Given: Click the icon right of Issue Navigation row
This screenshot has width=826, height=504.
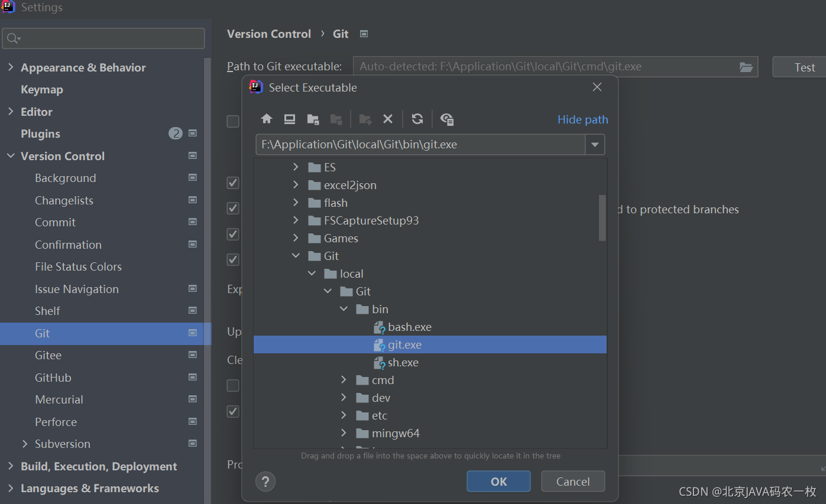Looking at the screenshot, I should 192,289.
